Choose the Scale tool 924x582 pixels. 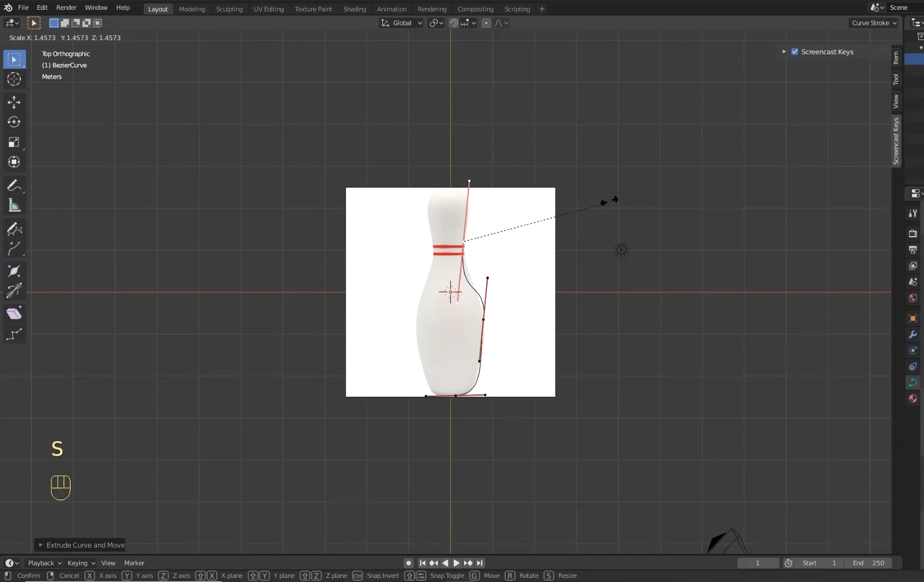[14, 143]
